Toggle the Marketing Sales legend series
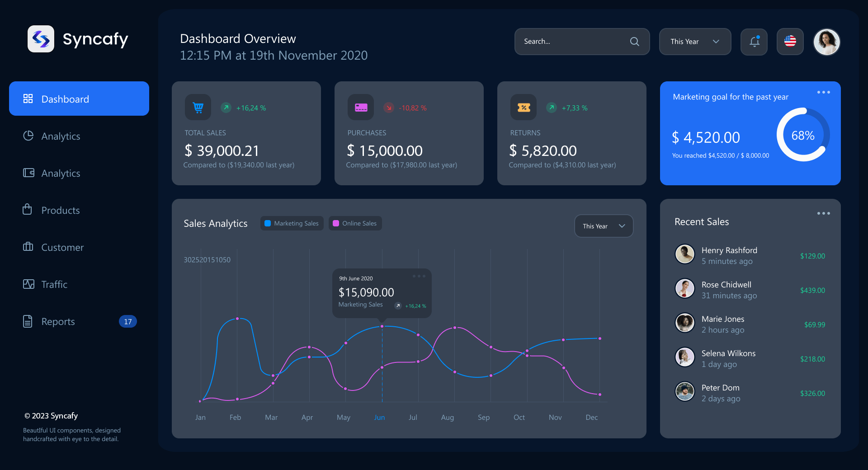This screenshot has width=868, height=470. [x=292, y=223]
